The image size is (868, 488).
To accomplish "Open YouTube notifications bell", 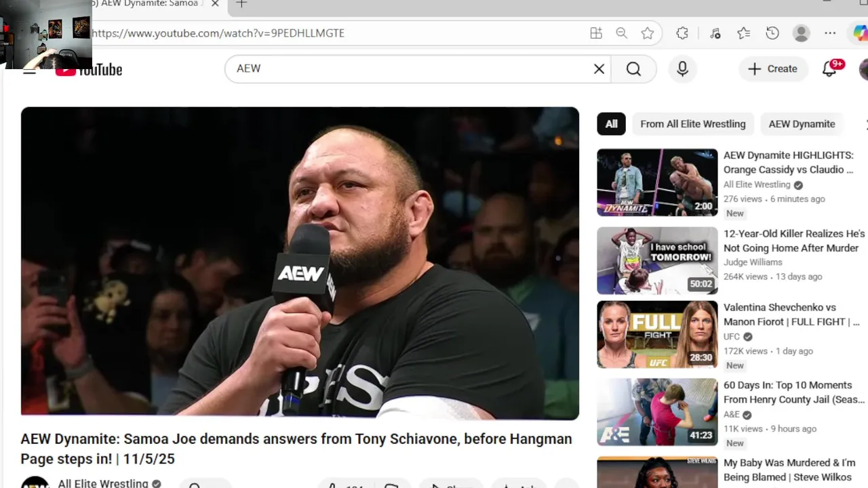I will 829,68.
